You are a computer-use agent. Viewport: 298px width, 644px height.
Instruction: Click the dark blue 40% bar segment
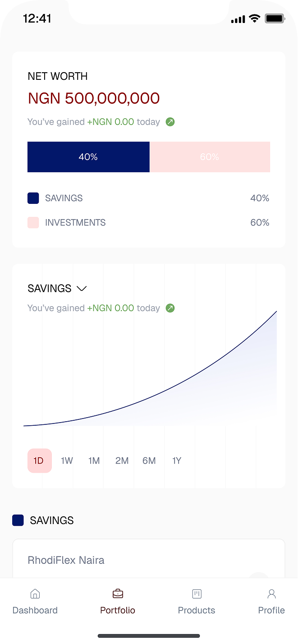88,157
